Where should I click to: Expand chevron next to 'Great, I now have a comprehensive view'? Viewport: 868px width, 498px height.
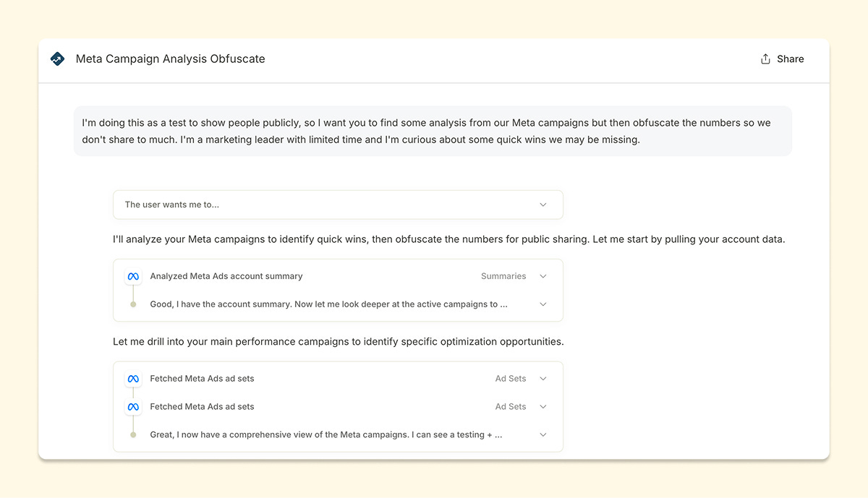[x=543, y=435]
